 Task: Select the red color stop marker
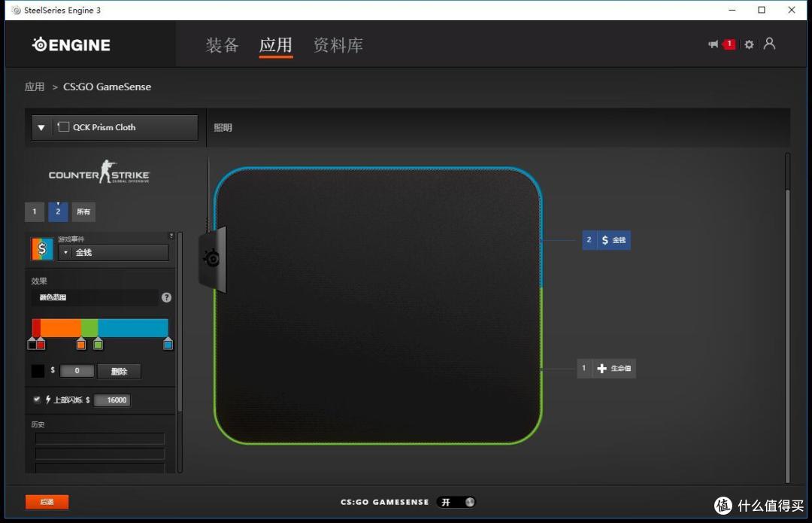41,344
